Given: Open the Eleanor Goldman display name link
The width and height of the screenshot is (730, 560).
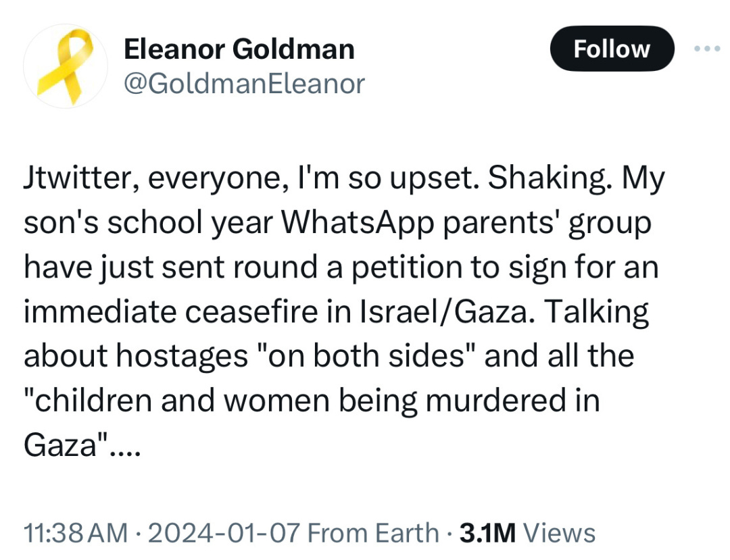Looking at the screenshot, I should coord(239,49).
